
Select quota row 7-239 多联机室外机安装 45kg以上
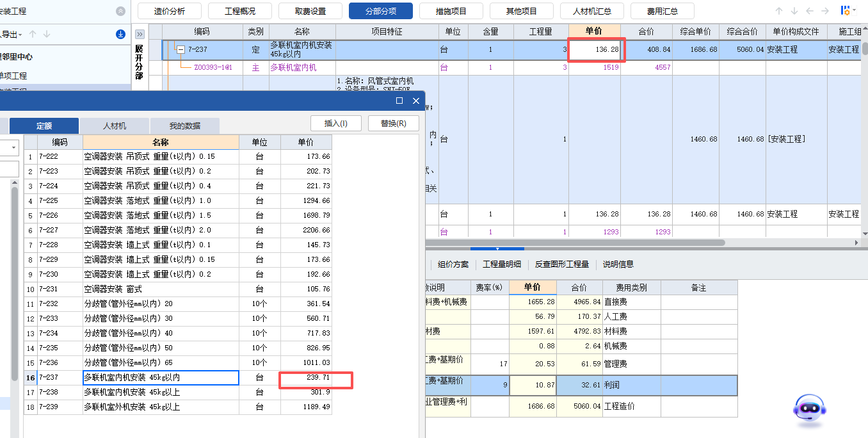click(178, 407)
